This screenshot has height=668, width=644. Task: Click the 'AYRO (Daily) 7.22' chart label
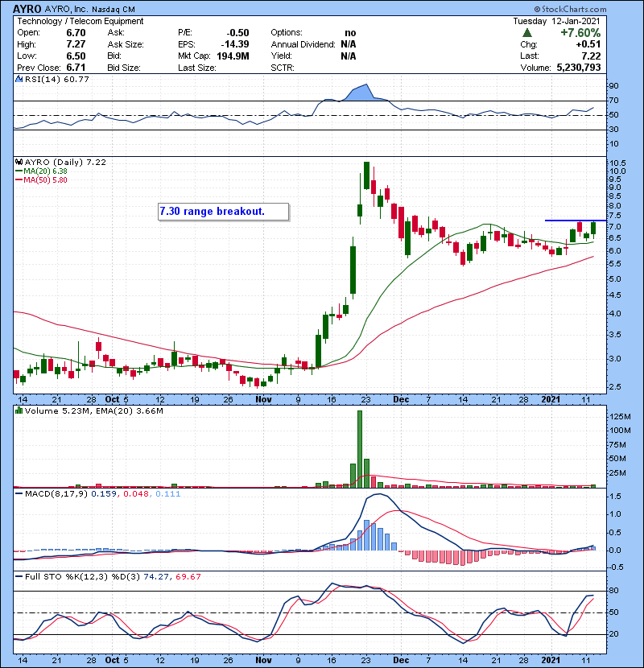[65, 162]
